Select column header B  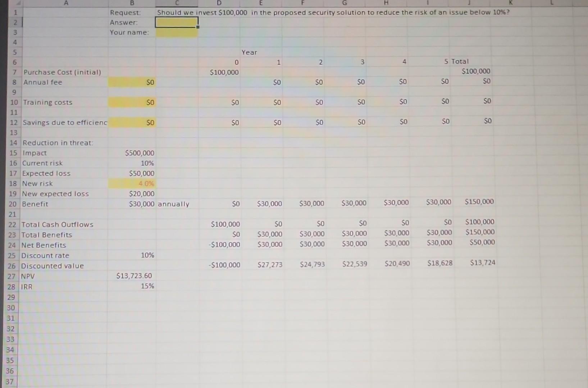[132, 3]
